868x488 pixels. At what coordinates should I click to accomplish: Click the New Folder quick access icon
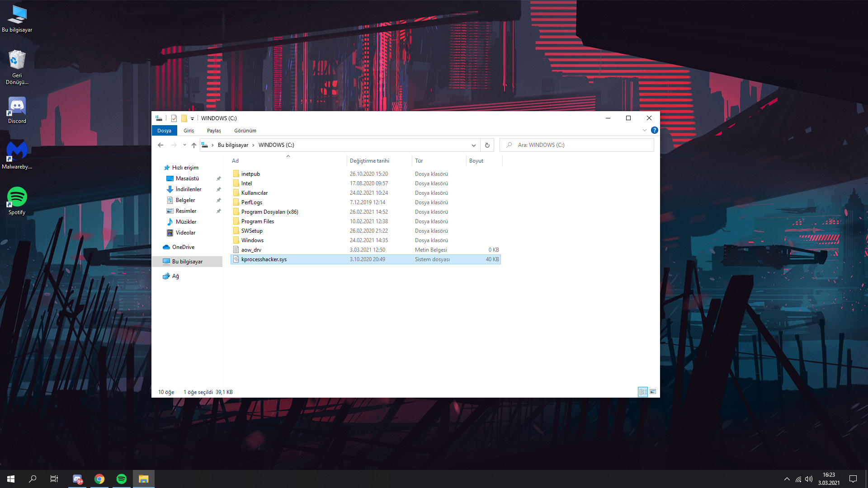tap(184, 118)
